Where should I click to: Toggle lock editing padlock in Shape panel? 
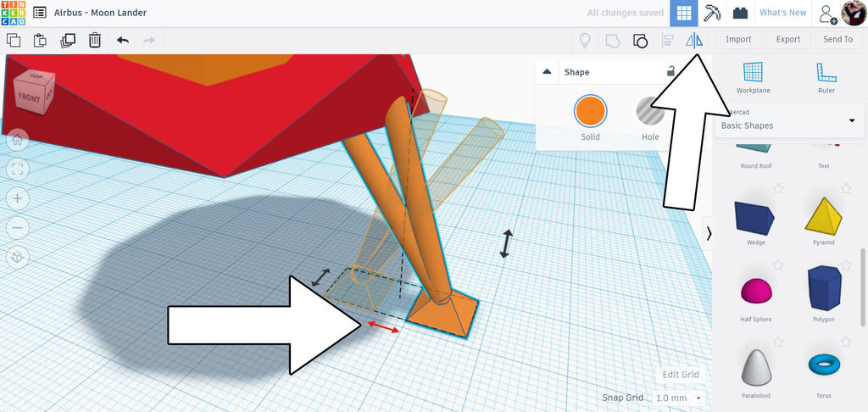pyautogui.click(x=670, y=71)
